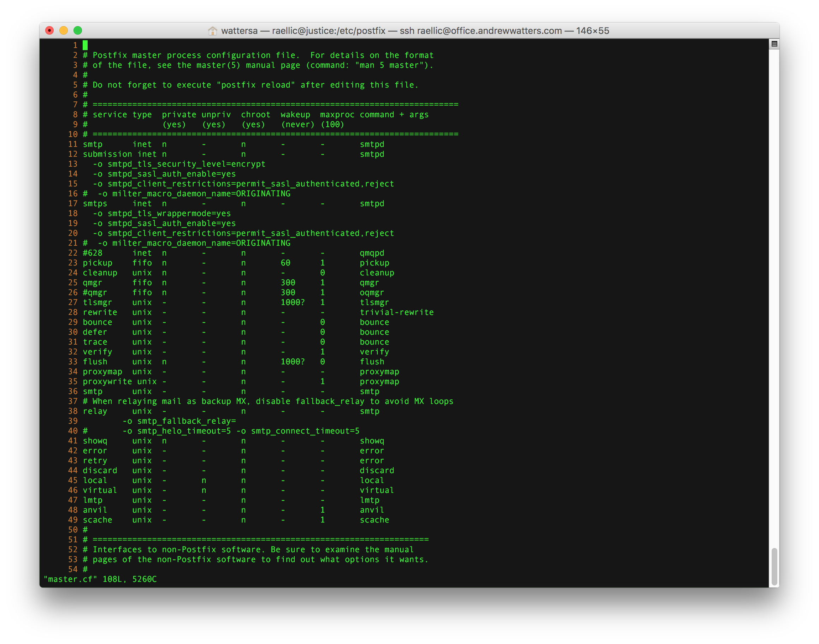Click the "trace" service name on line 31
The image size is (819, 644).
(x=95, y=342)
